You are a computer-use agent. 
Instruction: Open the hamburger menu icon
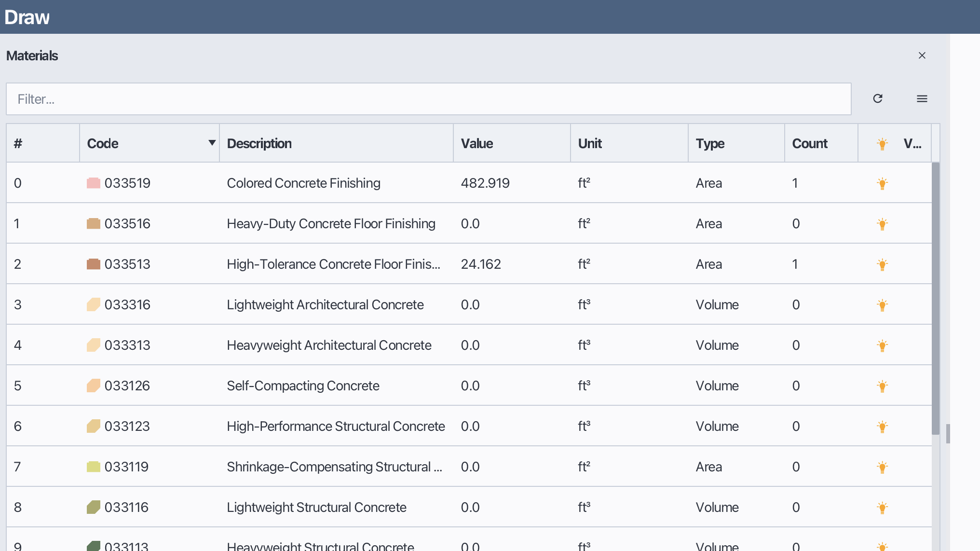(x=922, y=99)
